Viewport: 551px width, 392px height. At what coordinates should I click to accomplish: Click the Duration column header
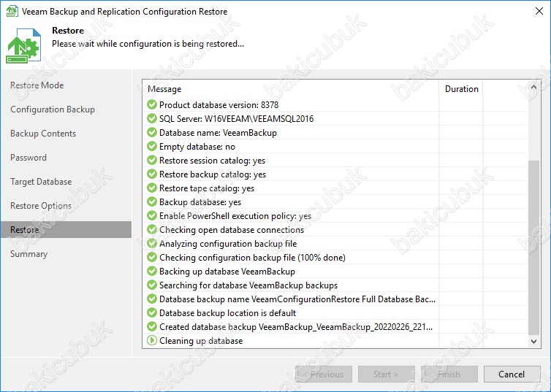point(461,89)
